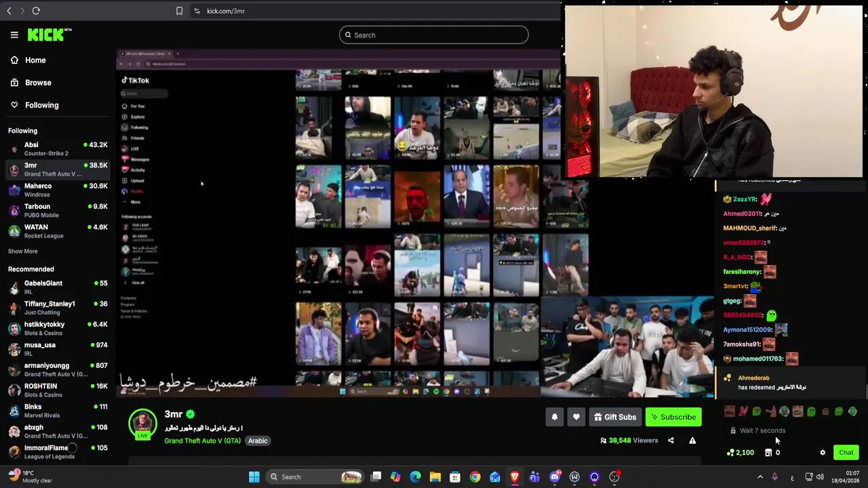Viewport: 868px width, 488px height.
Task: Click the report warning triangle icon
Action: pyautogui.click(x=692, y=441)
